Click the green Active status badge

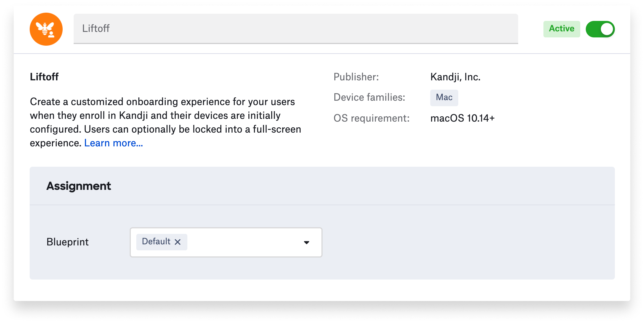(x=561, y=29)
